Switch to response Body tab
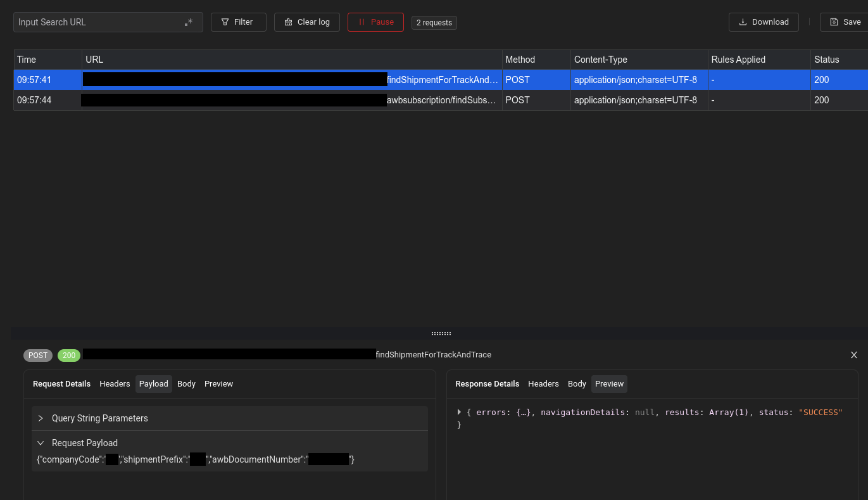Viewport: 868px width, 500px height. (577, 384)
